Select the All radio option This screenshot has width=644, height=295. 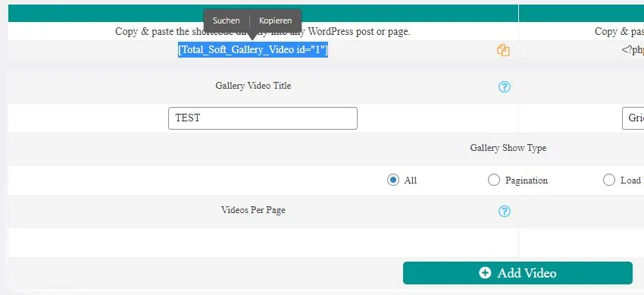[x=393, y=180]
